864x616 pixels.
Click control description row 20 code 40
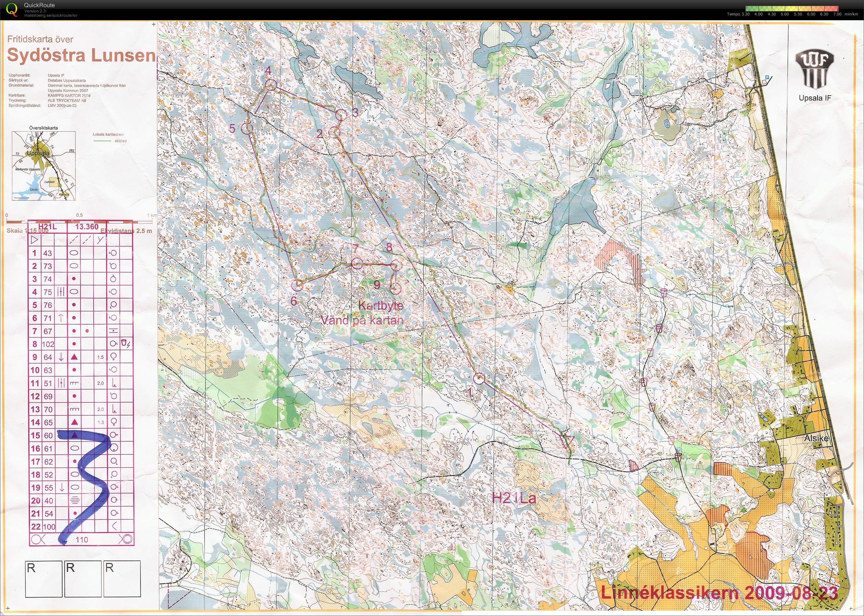[x=48, y=500]
